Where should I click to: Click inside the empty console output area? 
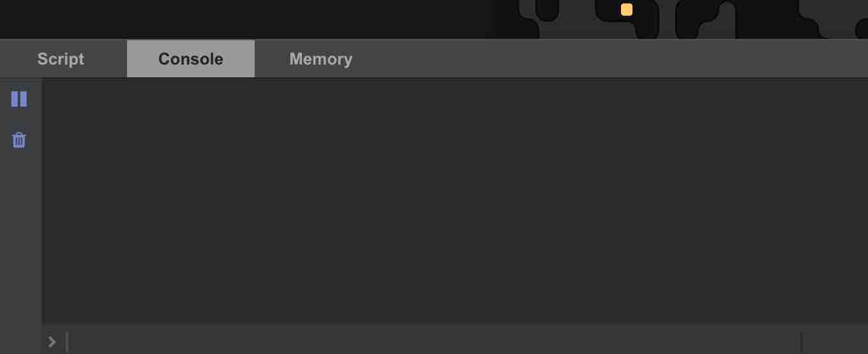(455, 201)
